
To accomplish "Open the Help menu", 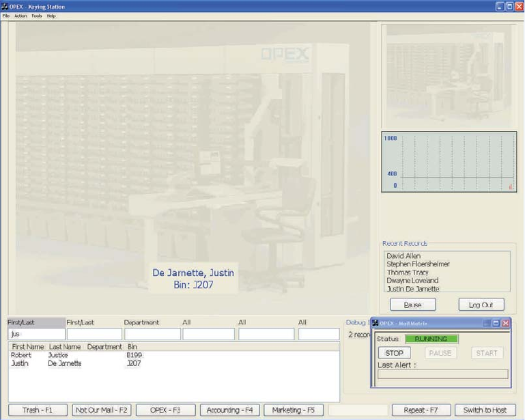I will pyautogui.click(x=51, y=16).
